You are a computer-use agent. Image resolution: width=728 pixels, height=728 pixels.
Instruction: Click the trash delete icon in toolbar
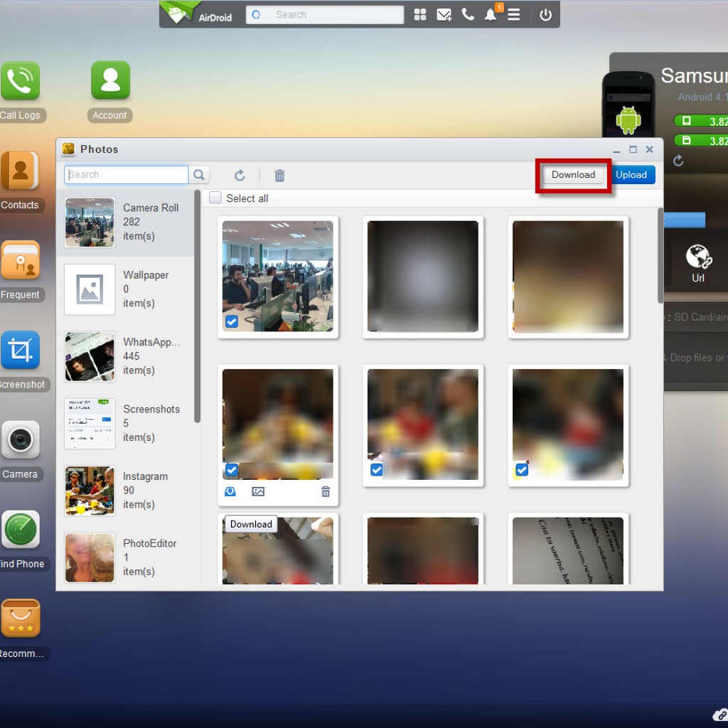click(x=279, y=176)
